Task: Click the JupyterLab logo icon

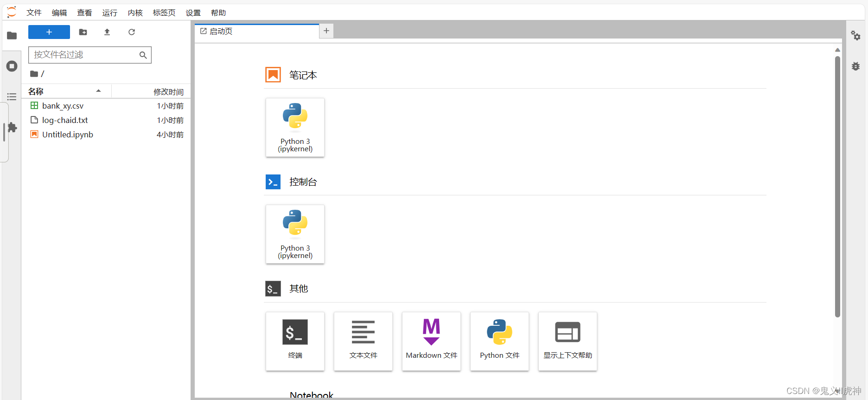Action: coord(12,12)
